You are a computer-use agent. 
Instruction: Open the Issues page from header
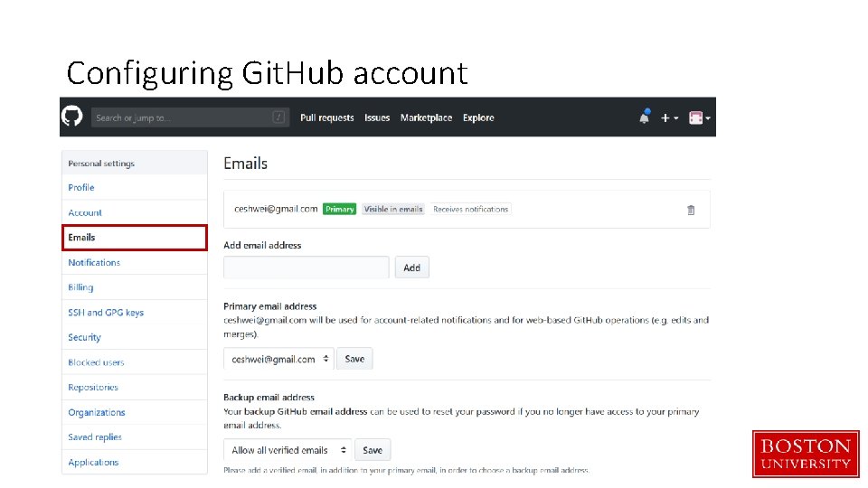click(377, 117)
